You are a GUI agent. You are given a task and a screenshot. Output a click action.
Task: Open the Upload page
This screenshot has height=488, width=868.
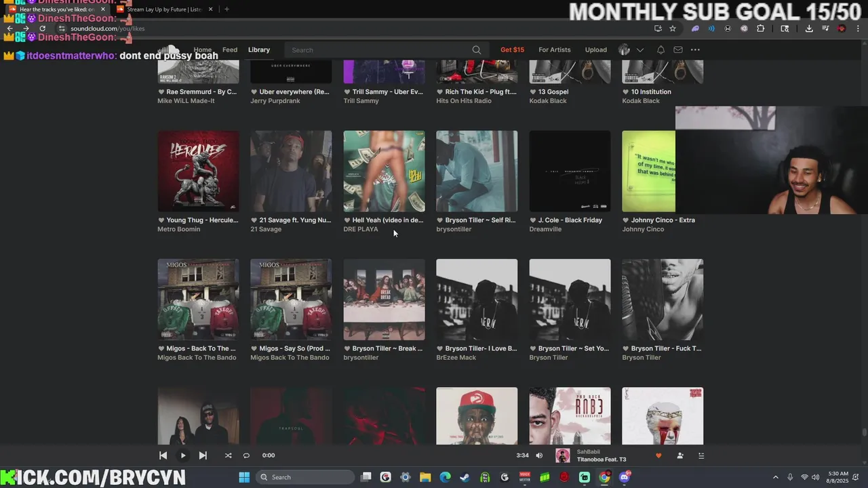click(x=596, y=49)
